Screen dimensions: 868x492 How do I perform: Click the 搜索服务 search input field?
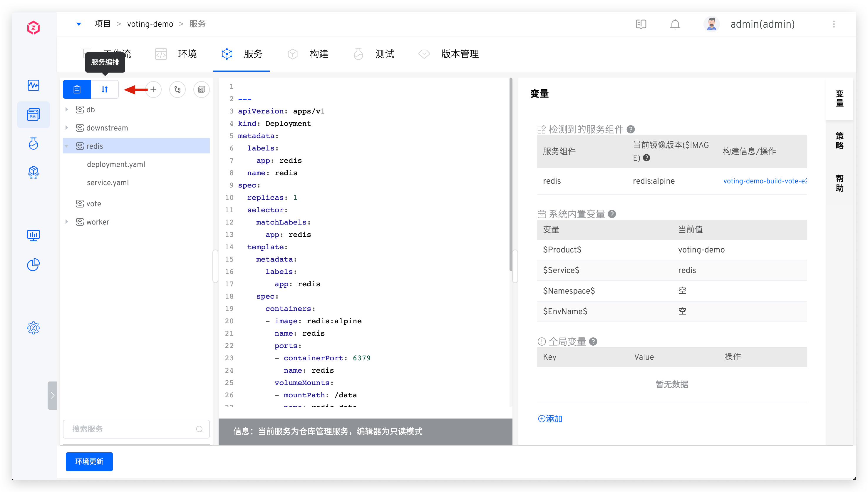click(132, 429)
